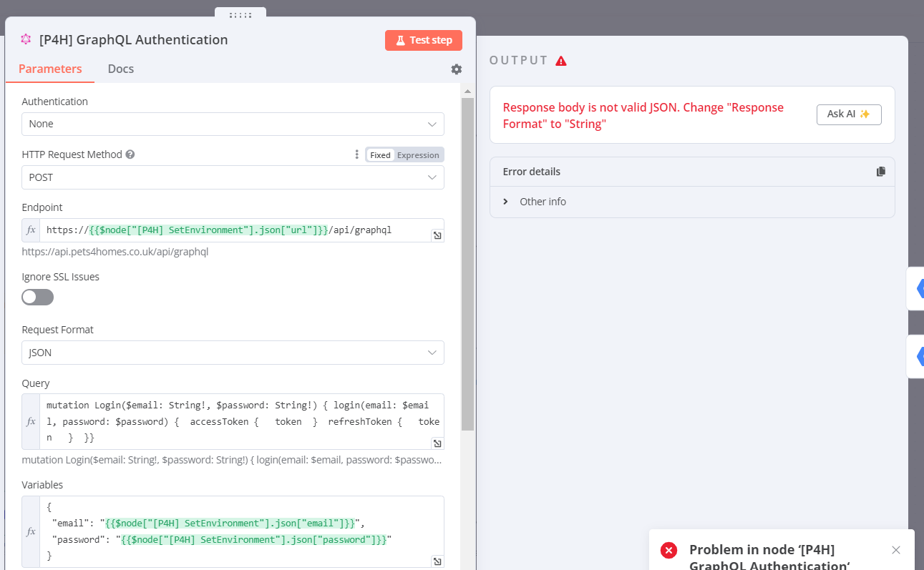
Task: Open expanded editor for Query field
Action: point(437,443)
